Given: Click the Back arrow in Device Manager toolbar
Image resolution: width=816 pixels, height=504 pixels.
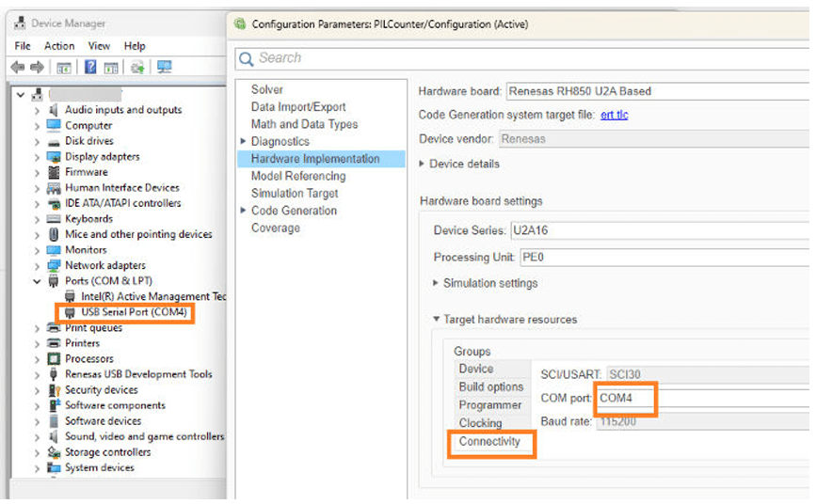Looking at the screenshot, I should point(17,67).
